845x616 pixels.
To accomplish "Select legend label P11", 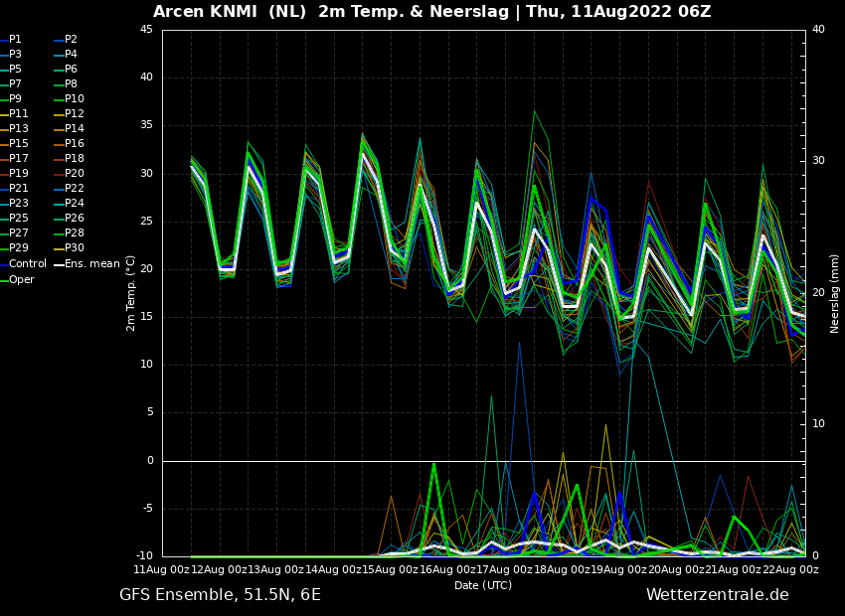I will coord(18,113).
